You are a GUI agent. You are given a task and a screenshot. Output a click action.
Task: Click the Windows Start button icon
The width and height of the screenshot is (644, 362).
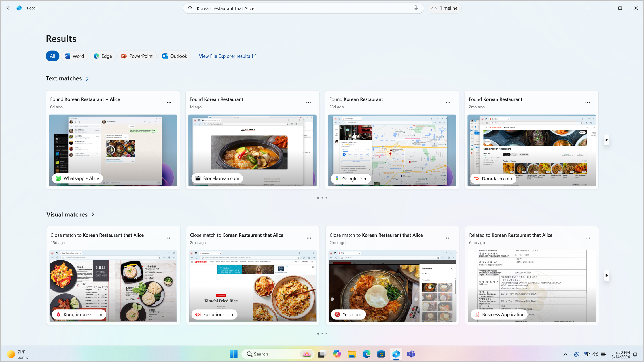pos(234,354)
